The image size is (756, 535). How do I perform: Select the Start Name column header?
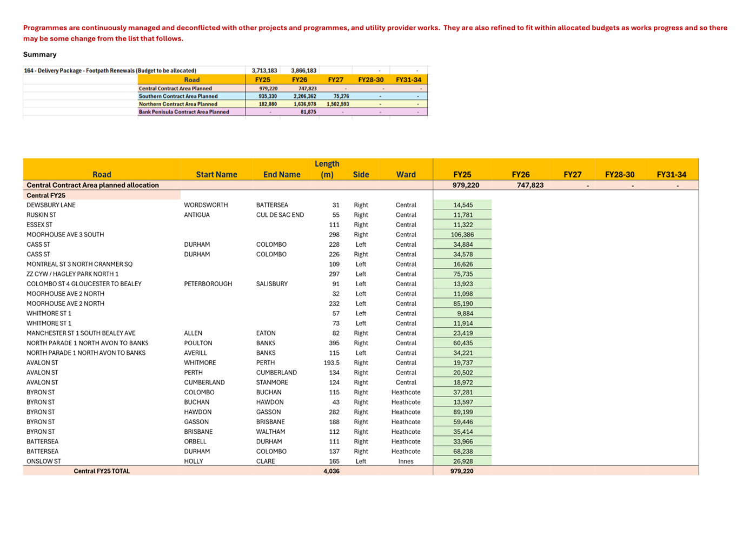point(217,174)
